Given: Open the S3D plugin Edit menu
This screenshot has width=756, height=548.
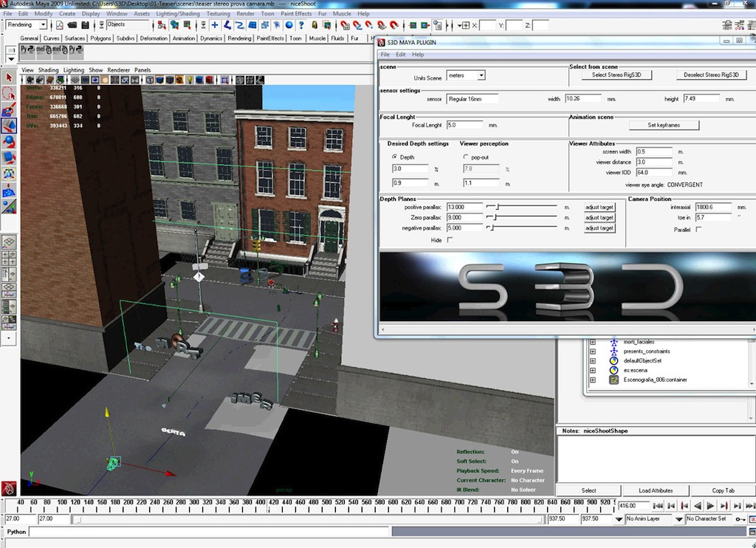Looking at the screenshot, I should click(x=400, y=55).
